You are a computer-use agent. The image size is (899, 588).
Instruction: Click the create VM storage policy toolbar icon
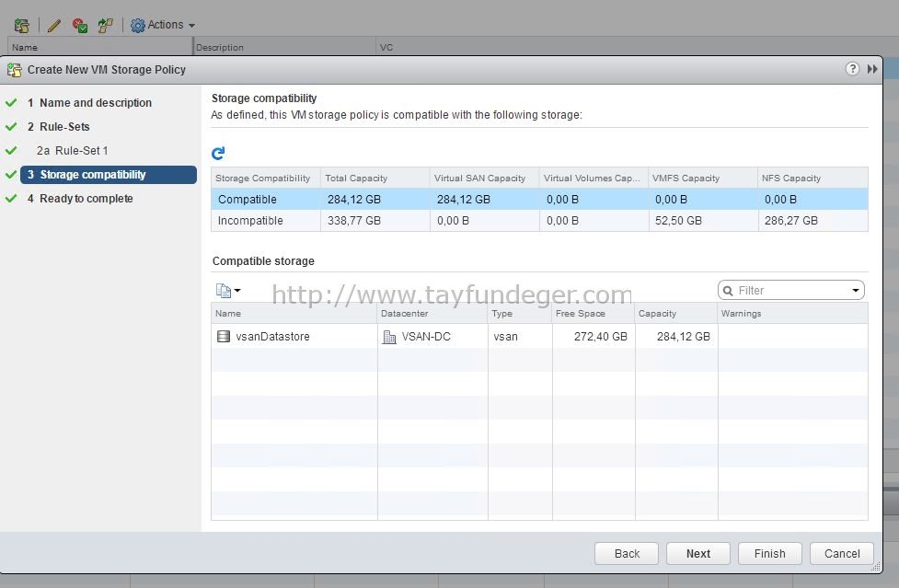22,25
